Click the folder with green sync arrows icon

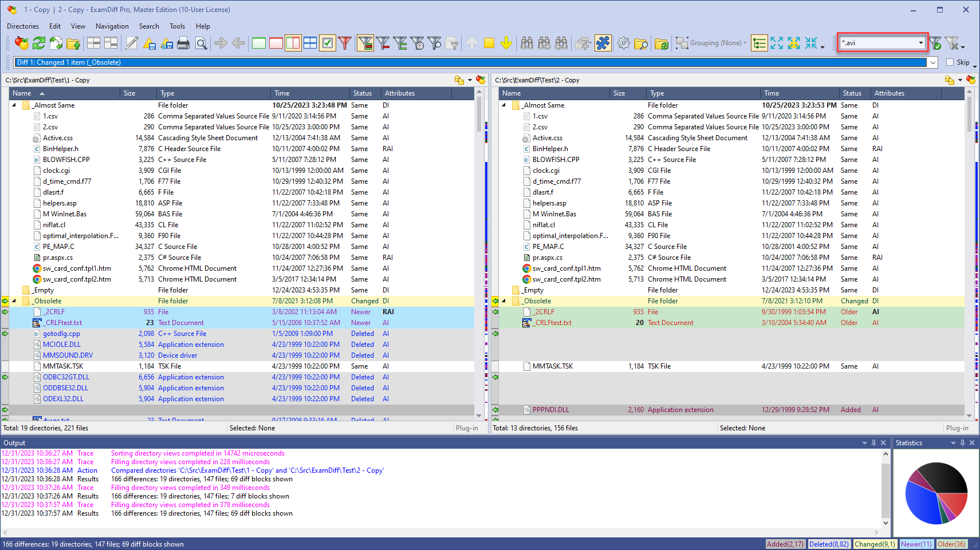point(662,43)
